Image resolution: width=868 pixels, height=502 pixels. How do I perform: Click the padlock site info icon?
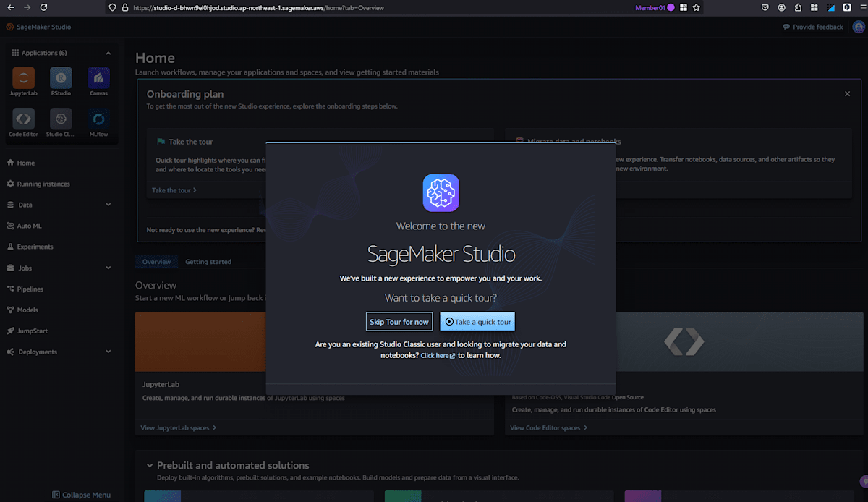click(x=124, y=7)
